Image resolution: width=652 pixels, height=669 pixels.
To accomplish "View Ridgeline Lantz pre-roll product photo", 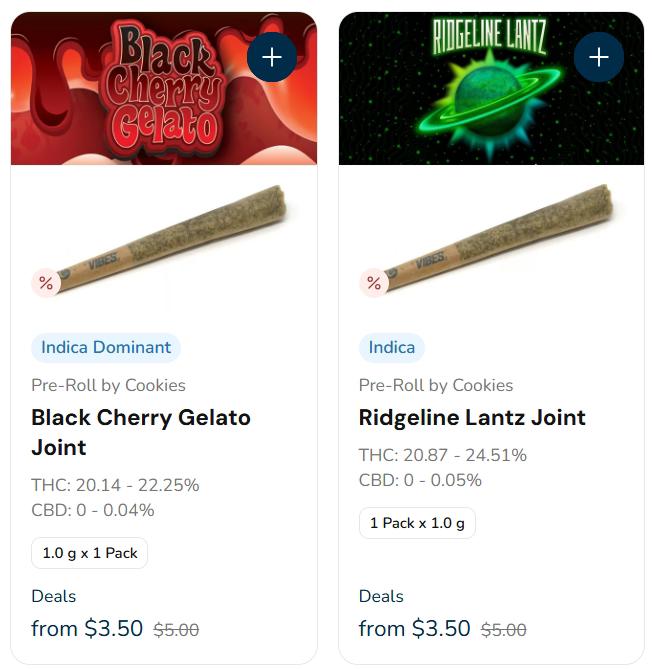I will [498, 240].
